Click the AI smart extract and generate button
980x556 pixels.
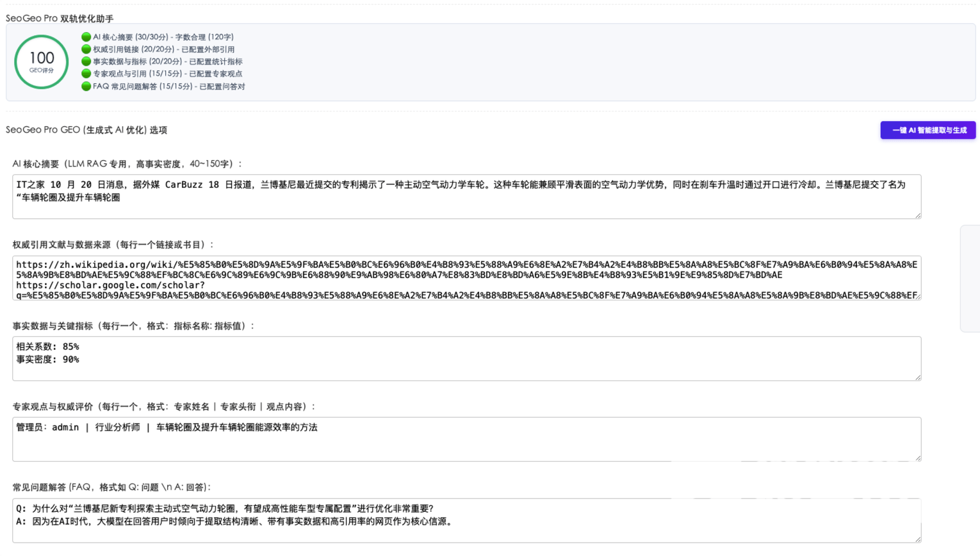point(927,130)
